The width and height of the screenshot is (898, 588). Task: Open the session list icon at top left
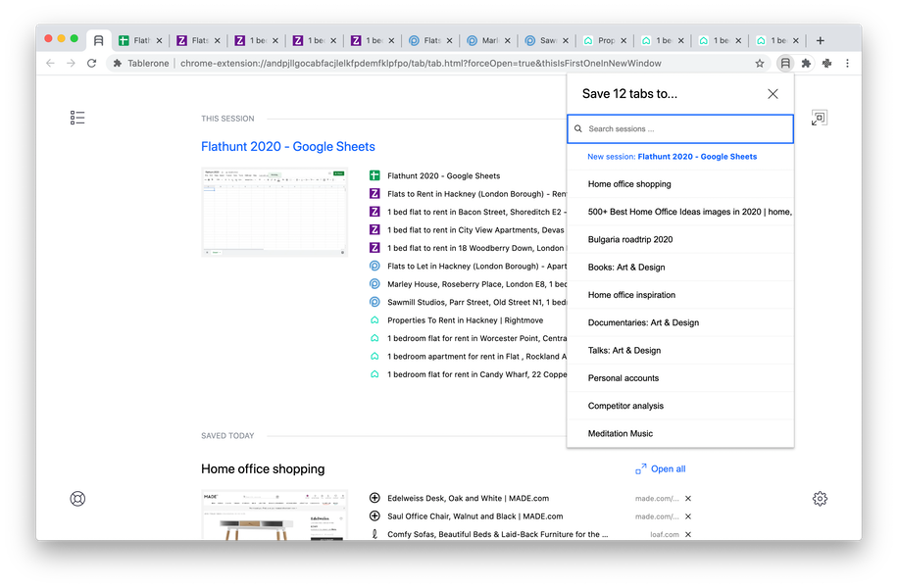pos(78,118)
